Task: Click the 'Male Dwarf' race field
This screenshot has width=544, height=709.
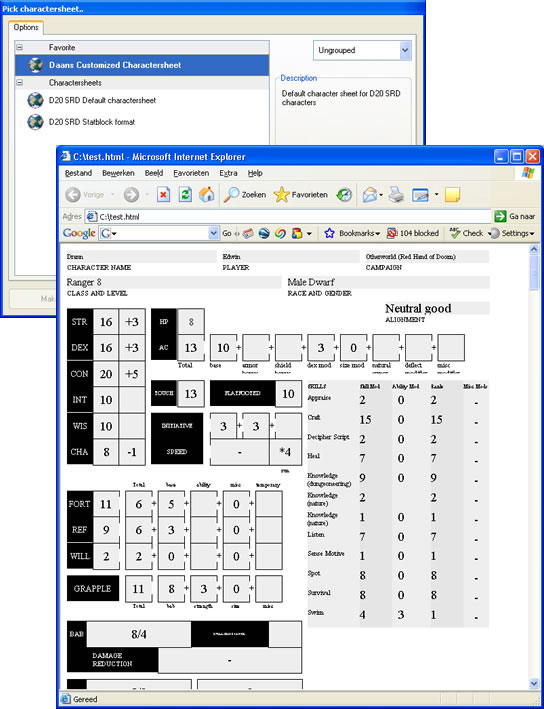Action: point(388,282)
